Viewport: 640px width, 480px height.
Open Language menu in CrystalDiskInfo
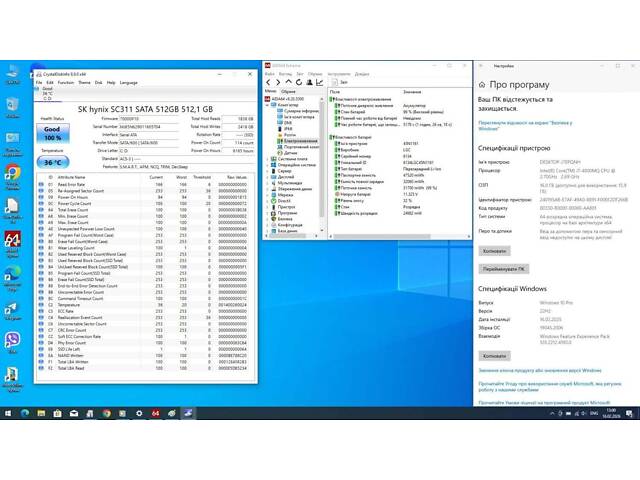tap(129, 82)
